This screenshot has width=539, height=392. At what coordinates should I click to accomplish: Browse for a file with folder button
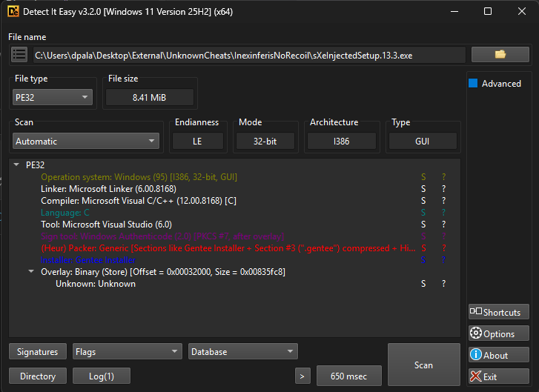tap(500, 55)
